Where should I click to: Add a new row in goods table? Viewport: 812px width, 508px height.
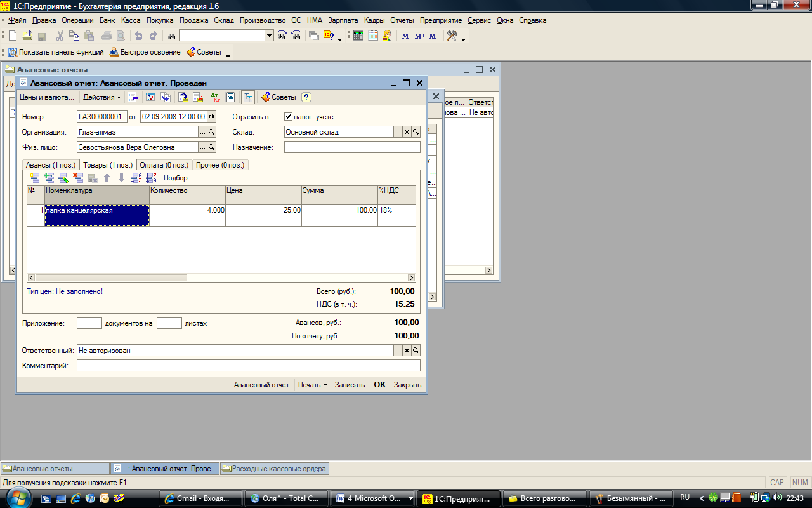point(34,178)
